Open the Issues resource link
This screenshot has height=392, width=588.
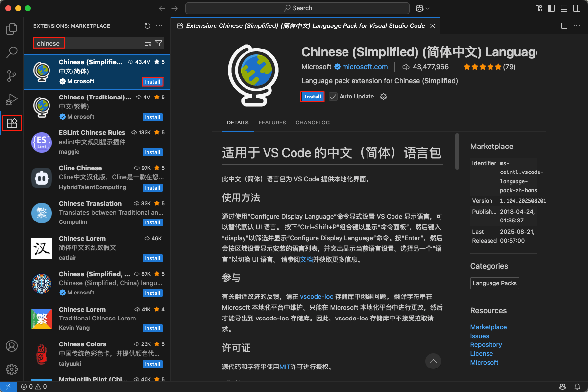480,336
